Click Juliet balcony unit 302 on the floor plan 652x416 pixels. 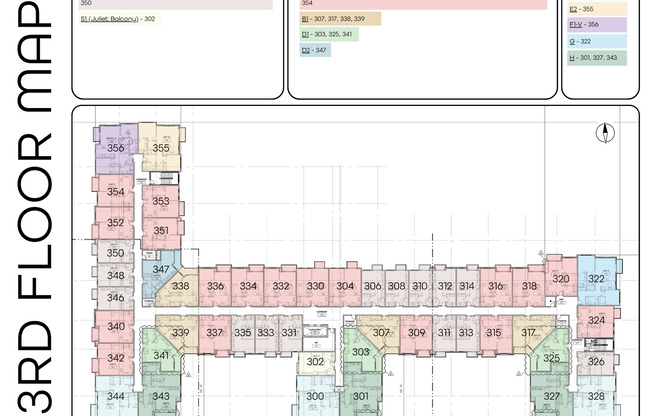pyautogui.click(x=315, y=362)
